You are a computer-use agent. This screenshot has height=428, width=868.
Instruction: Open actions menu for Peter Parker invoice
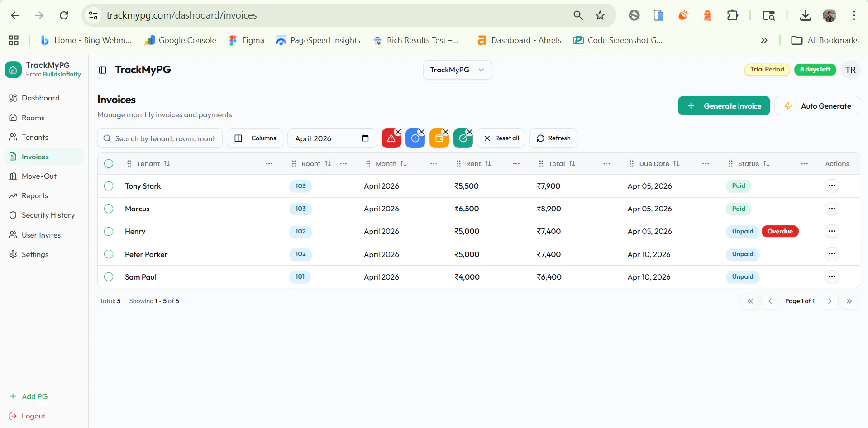[x=832, y=254]
